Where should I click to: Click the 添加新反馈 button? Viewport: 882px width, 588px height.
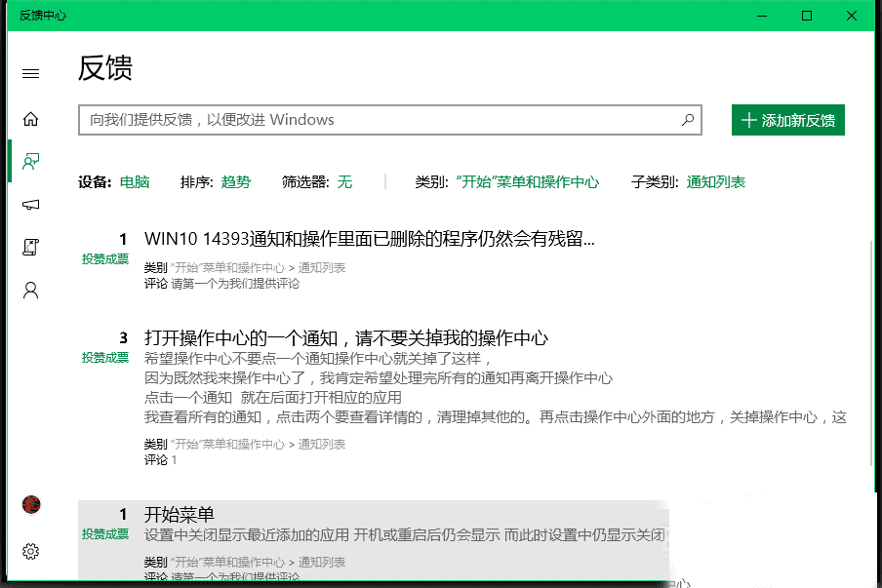pos(788,120)
